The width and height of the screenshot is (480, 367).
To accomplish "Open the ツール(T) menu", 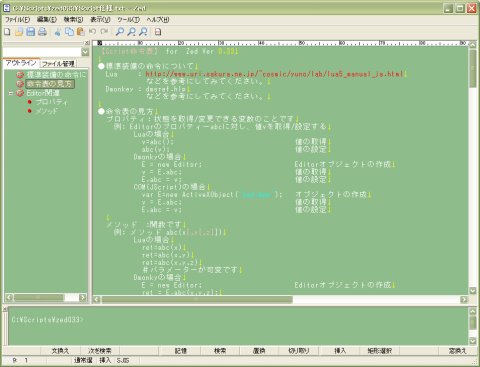I will click(x=129, y=19).
